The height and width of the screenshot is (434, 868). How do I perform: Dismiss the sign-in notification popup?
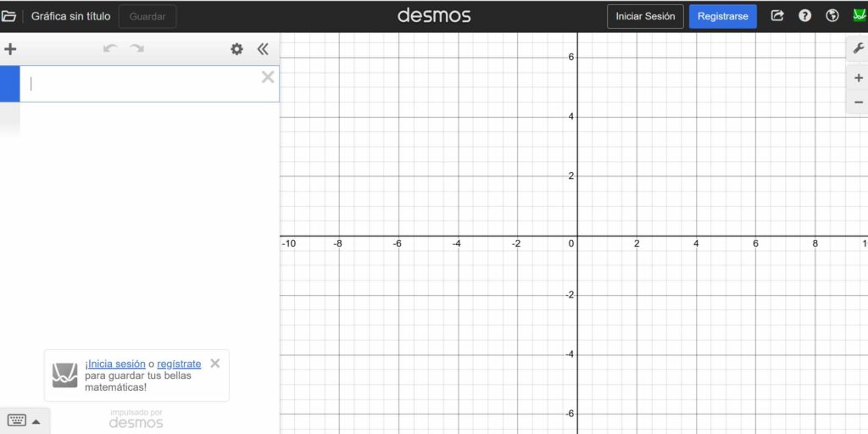(x=215, y=363)
